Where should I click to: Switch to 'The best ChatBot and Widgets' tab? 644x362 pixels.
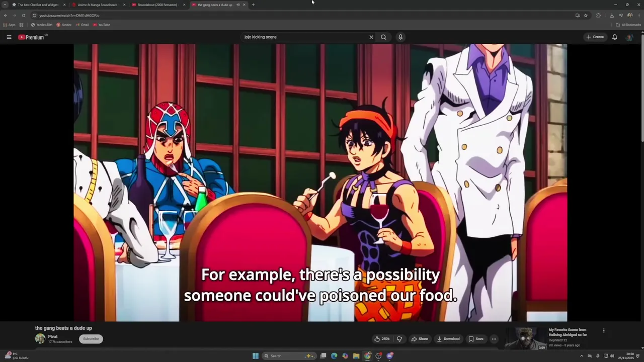tap(38, 5)
